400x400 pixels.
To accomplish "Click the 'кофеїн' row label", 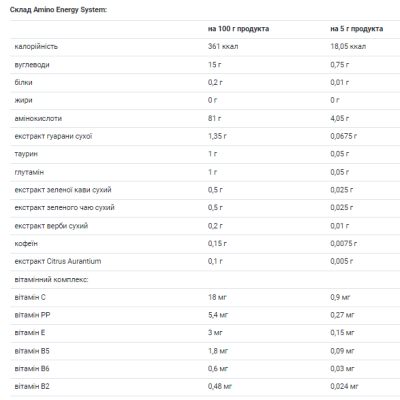I will tap(26, 244).
